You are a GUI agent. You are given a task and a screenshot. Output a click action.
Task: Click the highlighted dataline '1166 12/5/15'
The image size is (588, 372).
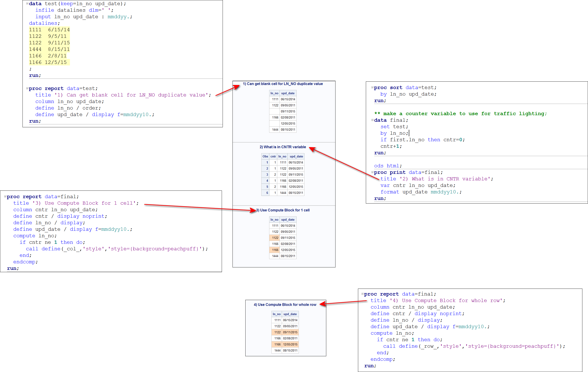coord(48,62)
